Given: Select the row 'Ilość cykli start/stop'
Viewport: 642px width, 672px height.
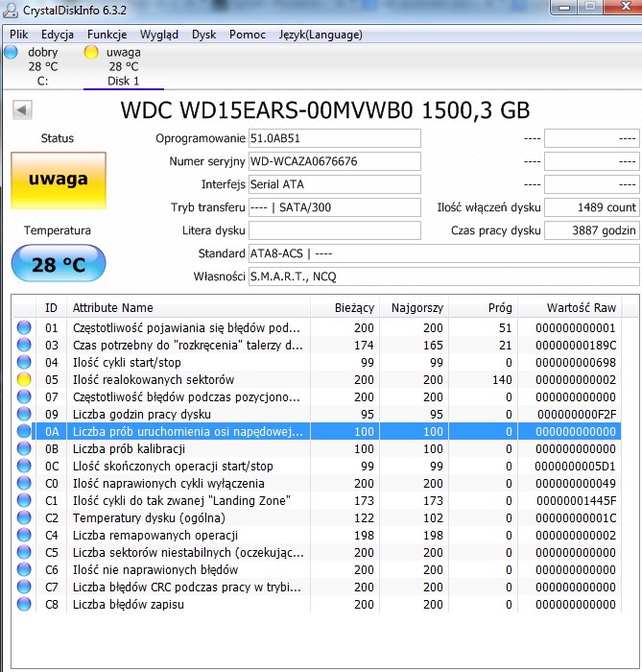Looking at the screenshot, I should click(x=317, y=362).
